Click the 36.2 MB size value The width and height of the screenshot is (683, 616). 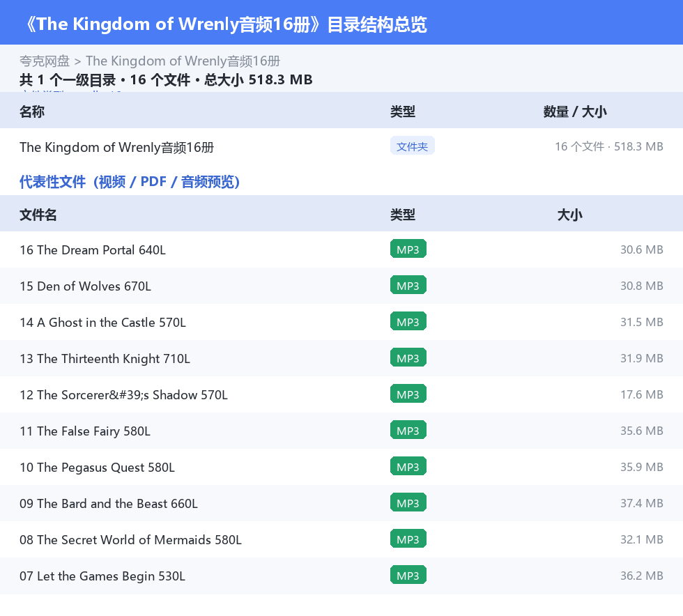[x=642, y=575]
